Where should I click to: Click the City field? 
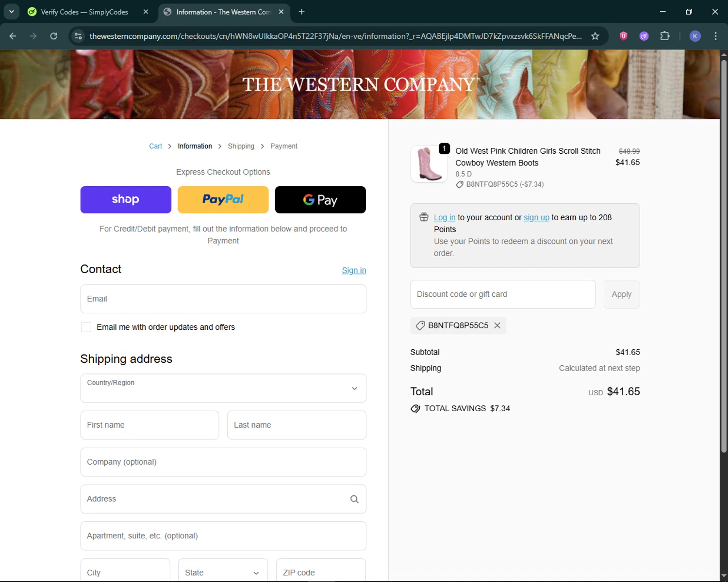click(x=125, y=570)
